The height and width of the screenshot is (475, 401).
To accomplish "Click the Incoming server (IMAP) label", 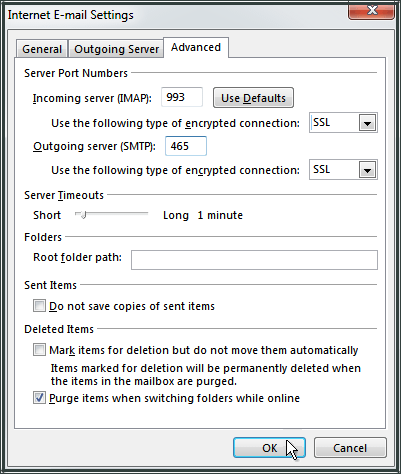I will (92, 98).
